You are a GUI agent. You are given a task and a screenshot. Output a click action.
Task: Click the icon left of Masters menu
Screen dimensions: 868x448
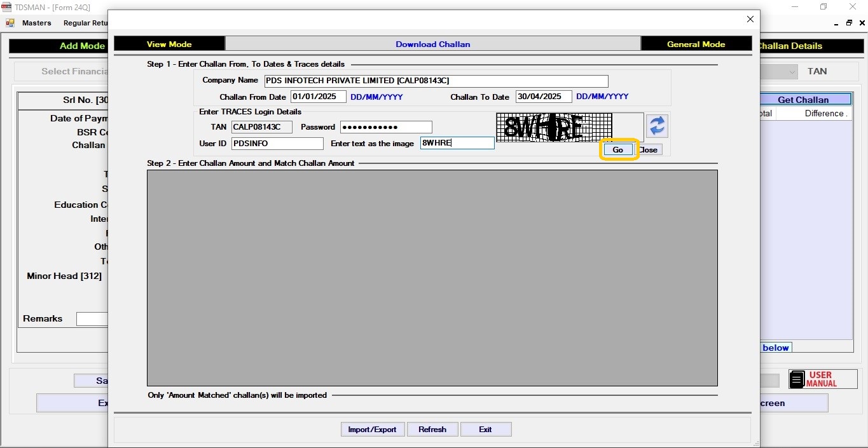(10, 23)
